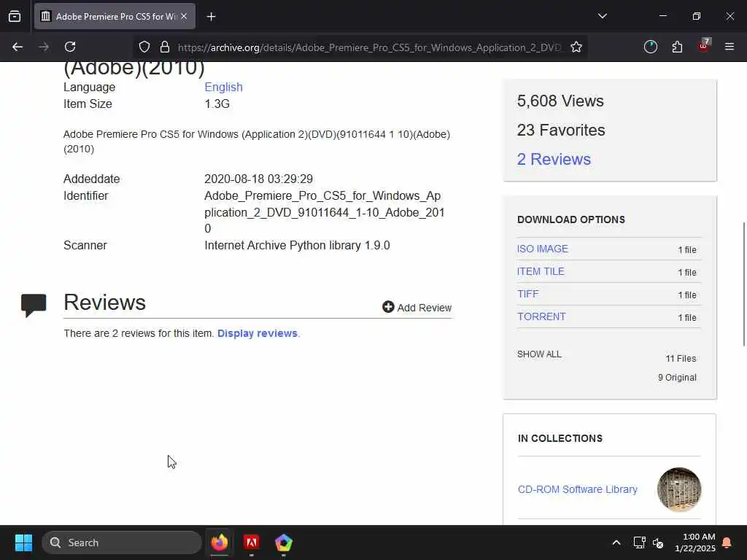Open the Windows Start menu
The width and height of the screenshot is (747, 560).
pyautogui.click(x=23, y=542)
